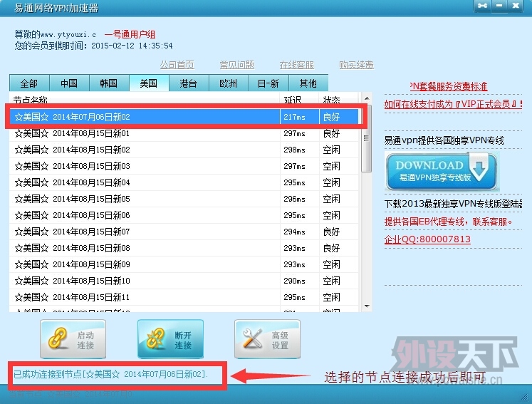This screenshot has width=532, height=404.
Task: Select node 2014年08月15日新11
Action: point(184,297)
